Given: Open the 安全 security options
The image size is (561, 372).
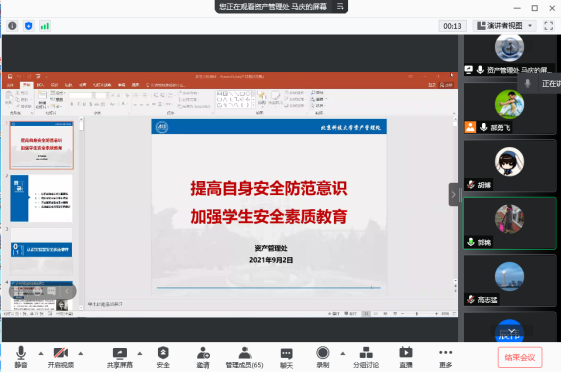Looking at the screenshot, I should (163, 357).
